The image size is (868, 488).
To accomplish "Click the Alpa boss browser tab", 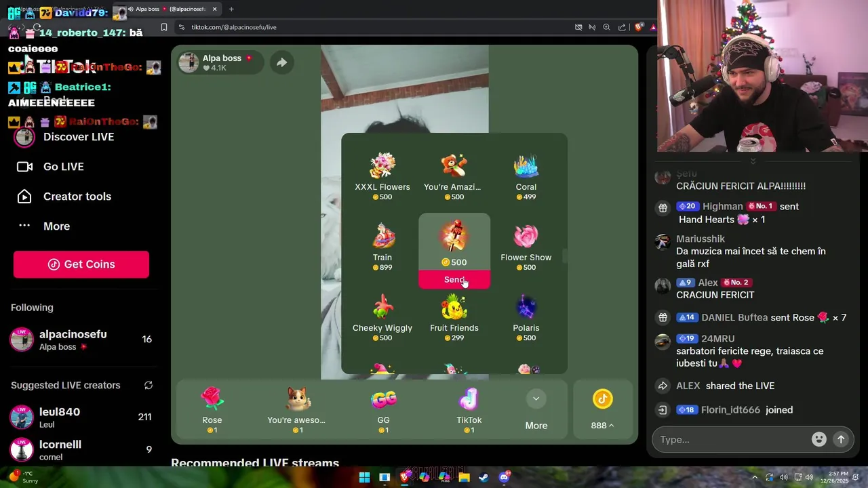I will tap(175, 9).
